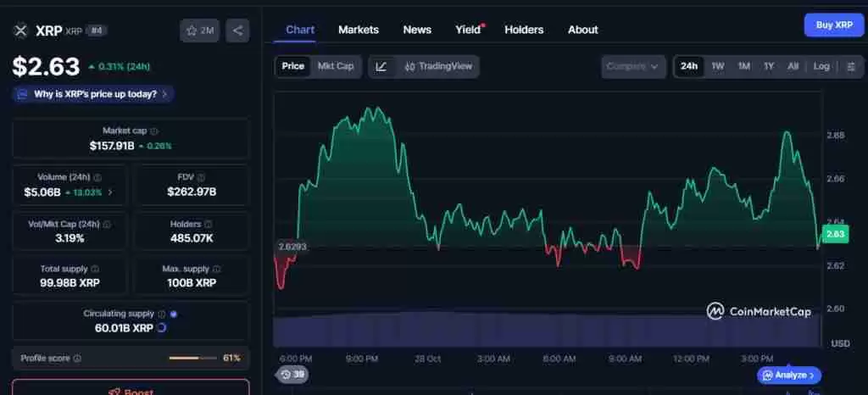
Task: Expand volume details chevron next to 13.03%
Action: point(110,192)
